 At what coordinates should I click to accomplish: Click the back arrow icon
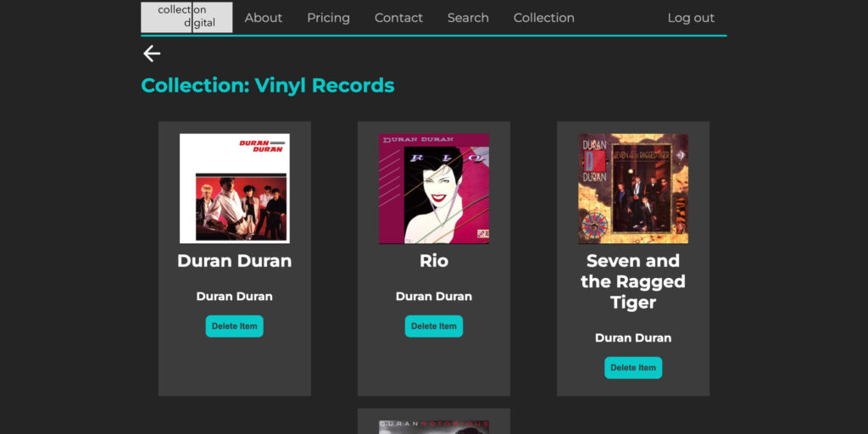(152, 54)
